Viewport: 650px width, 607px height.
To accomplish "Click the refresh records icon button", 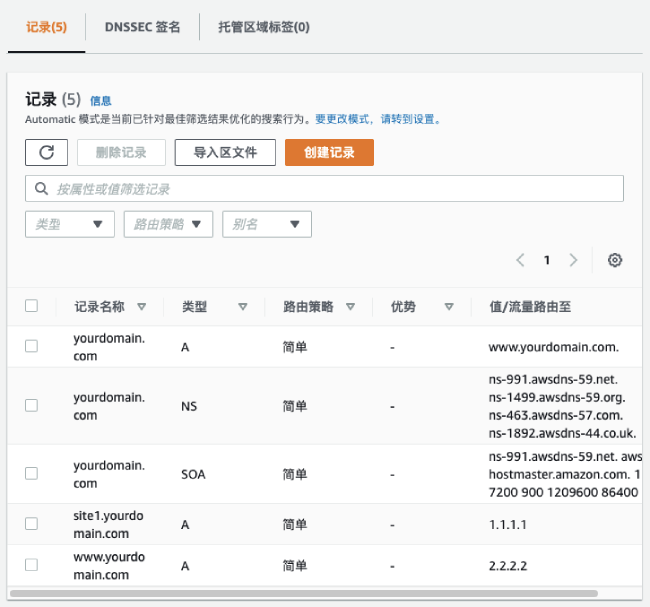I will click(x=46, y=152).
